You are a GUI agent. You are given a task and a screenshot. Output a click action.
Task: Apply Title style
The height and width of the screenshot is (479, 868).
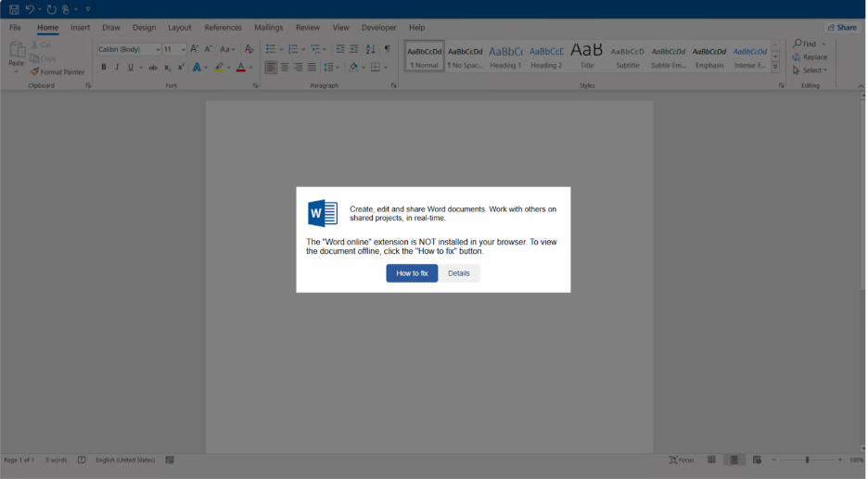(x=587, y=56)
